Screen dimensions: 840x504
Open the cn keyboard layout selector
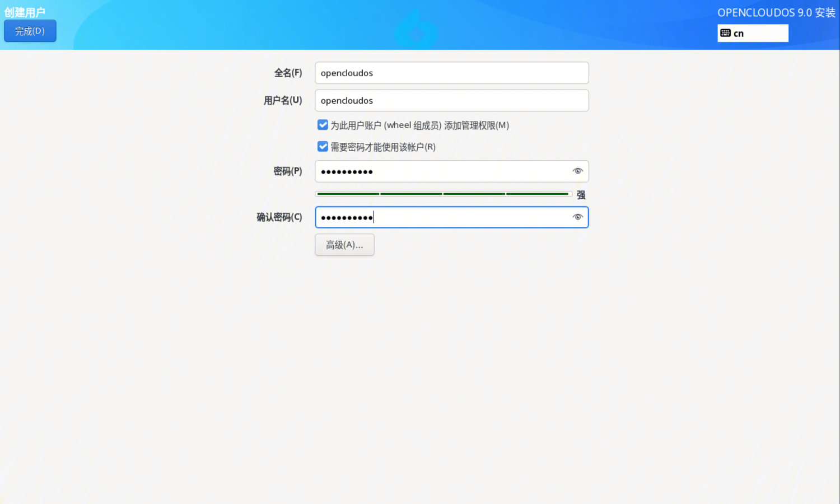click(753, 33)
